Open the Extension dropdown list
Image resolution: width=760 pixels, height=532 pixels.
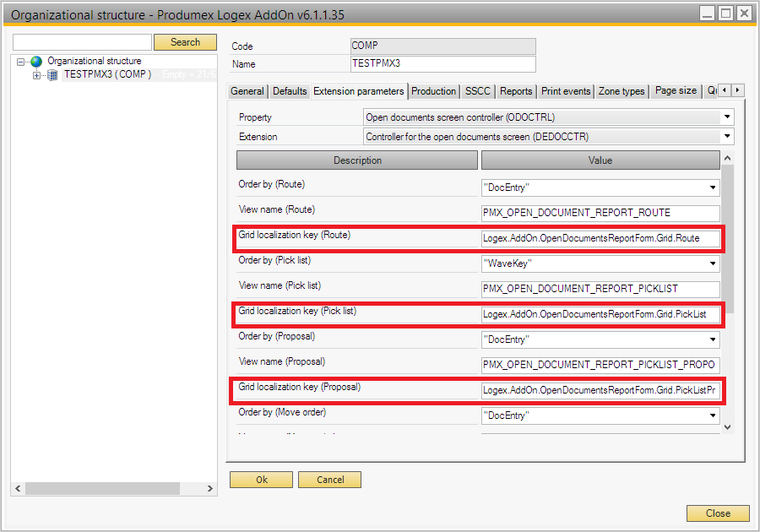(727, 136)
